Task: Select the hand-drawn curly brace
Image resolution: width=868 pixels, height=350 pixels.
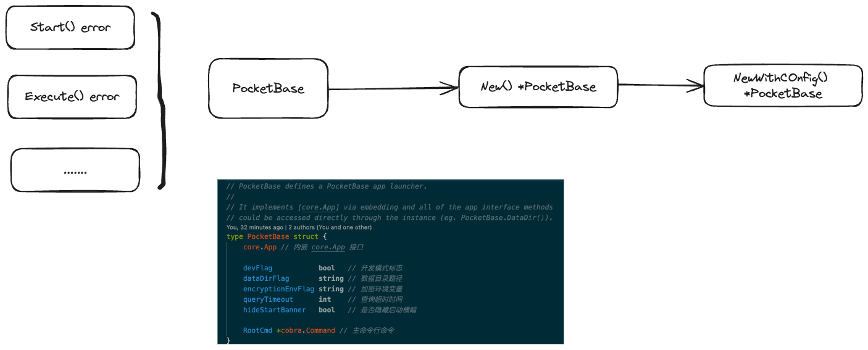Action: 159,100
